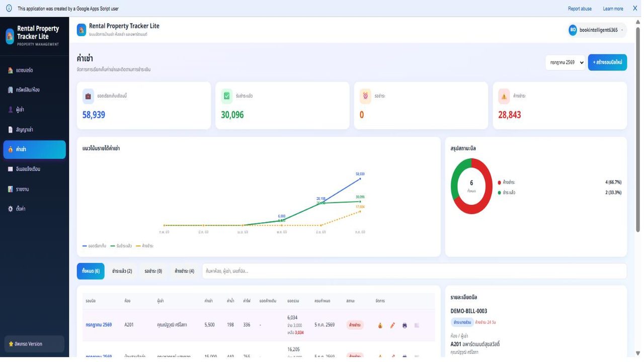Click the อัพเกรด Version button
Screen dimensions: 644x362
pos(34,344)
